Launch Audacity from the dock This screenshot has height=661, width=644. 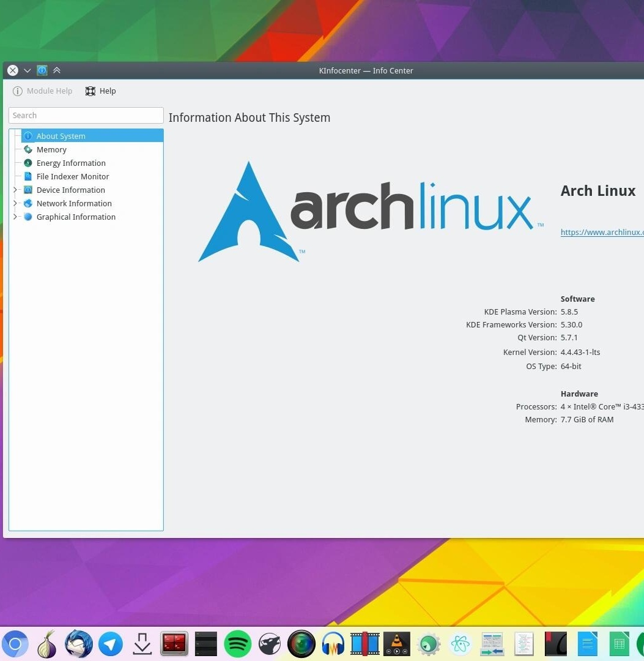[333, 644]
